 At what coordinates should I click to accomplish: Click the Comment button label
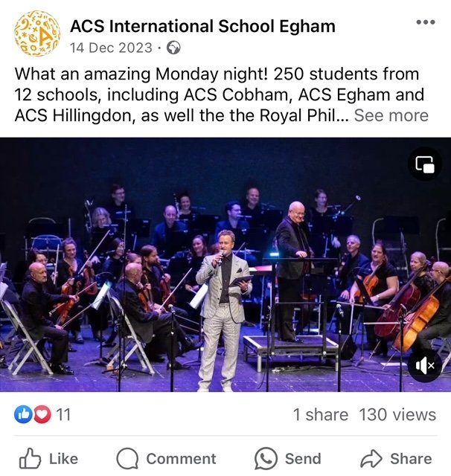182,459
